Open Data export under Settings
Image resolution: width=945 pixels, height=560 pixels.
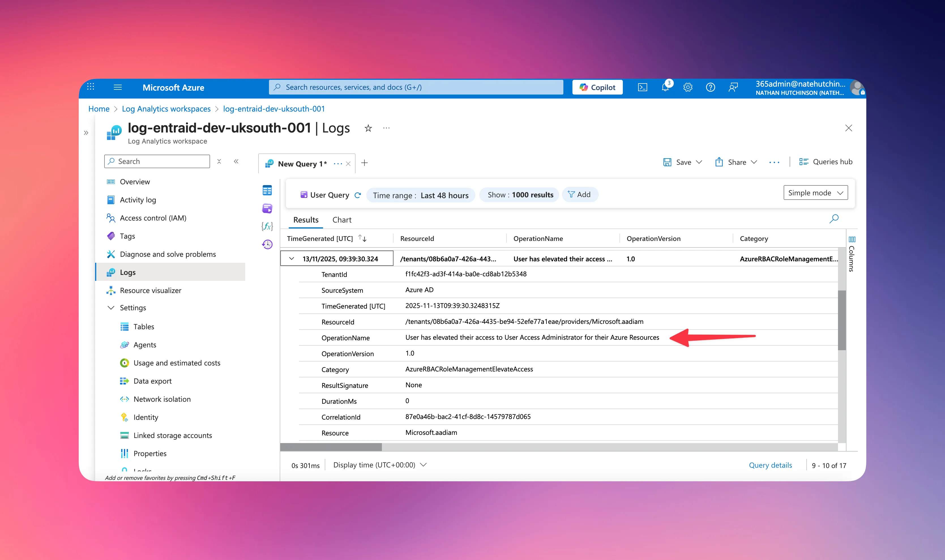tap(152, 381)
